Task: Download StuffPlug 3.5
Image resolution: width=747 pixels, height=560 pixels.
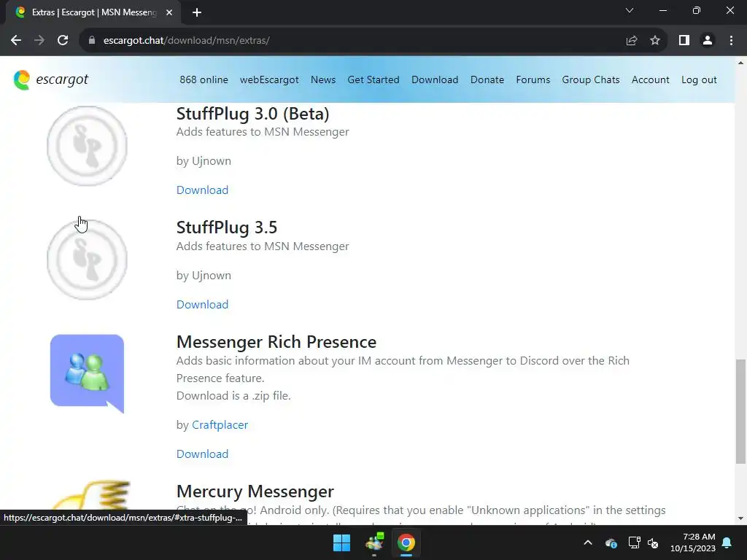Action: click(x=203, y=304)
